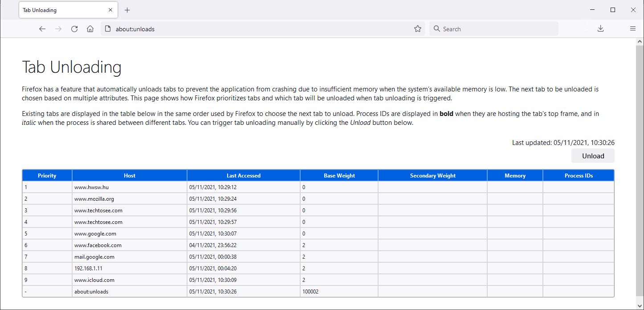Click the search magnifier icon
Screen dimensions: 644x310
pos(437,29)
